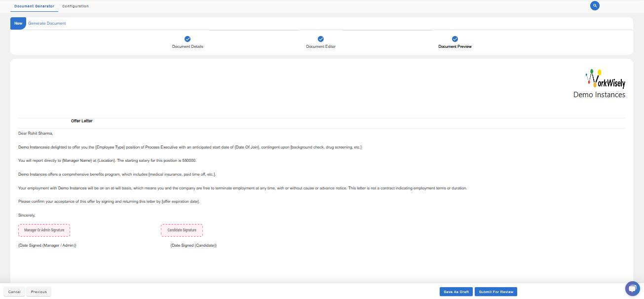Click the WorkWisely logo
The image size is (644, 299).
point(605,78)
